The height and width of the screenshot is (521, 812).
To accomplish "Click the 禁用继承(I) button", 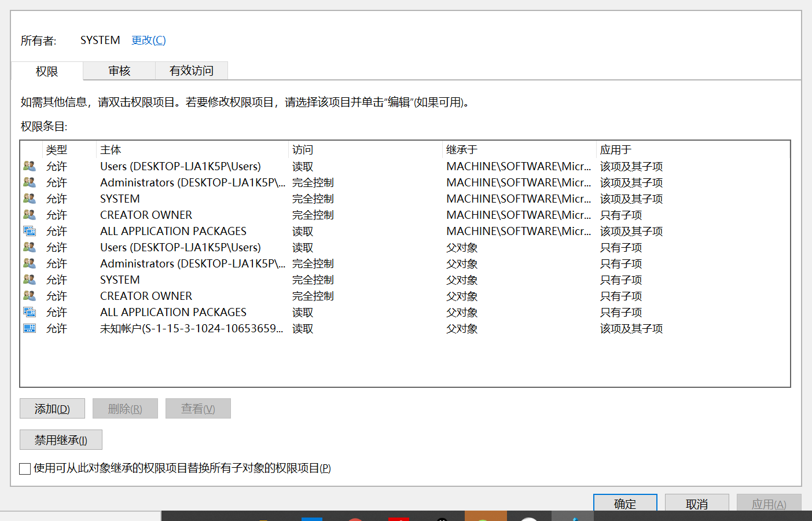I will click(x=61, y=440).
